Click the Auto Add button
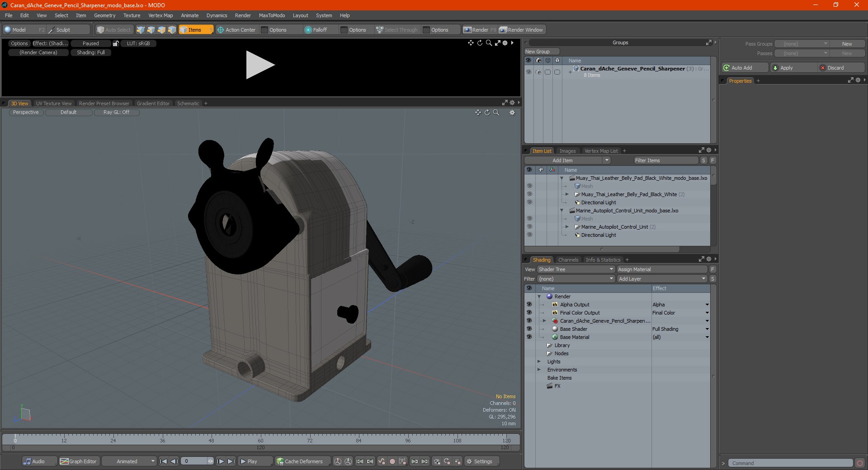Screen dimensions: 868x470 click(x=745, y=68)
